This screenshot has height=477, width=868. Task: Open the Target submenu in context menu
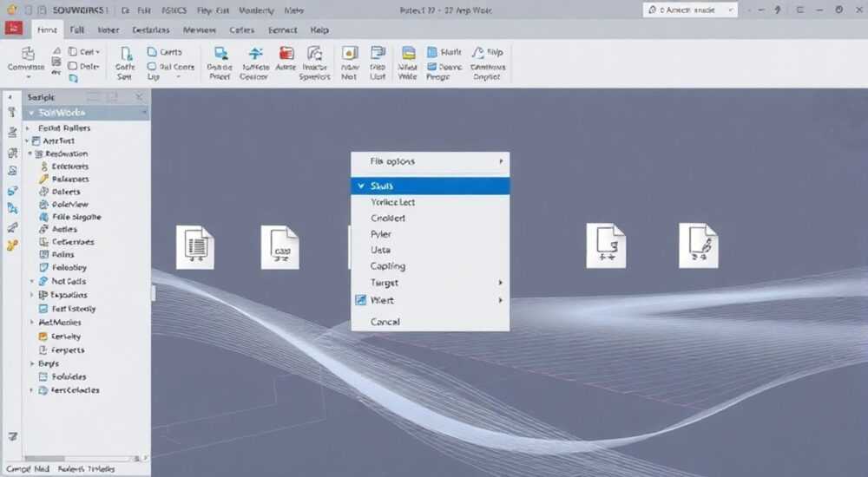point(431,283)
